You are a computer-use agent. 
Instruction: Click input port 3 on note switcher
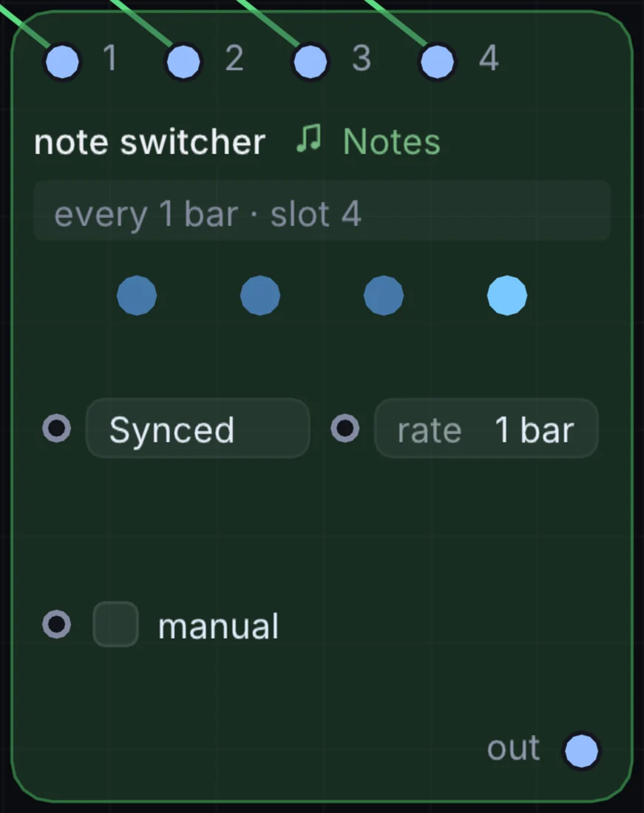coord(310,61)
